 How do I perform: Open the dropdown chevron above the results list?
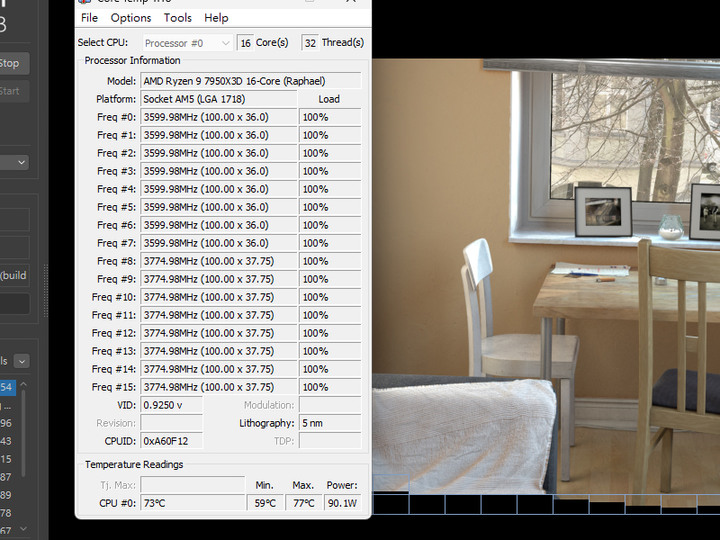click(22, 361)
